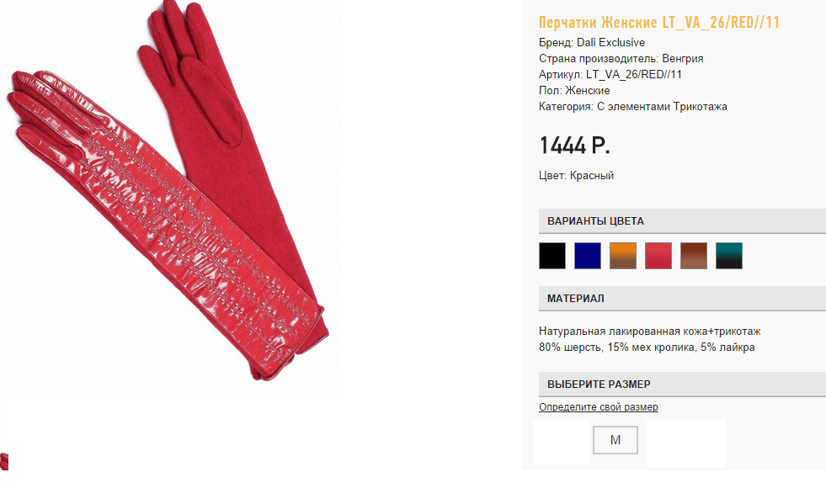Viewport: 826px width, 504px height.
Task: Select the red color variant swatch
Action: (658, 256)
